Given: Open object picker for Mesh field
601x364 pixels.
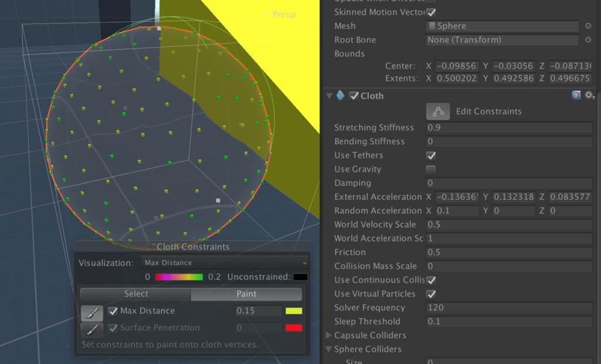Looking at the screenshot, I should coord(588,26).
